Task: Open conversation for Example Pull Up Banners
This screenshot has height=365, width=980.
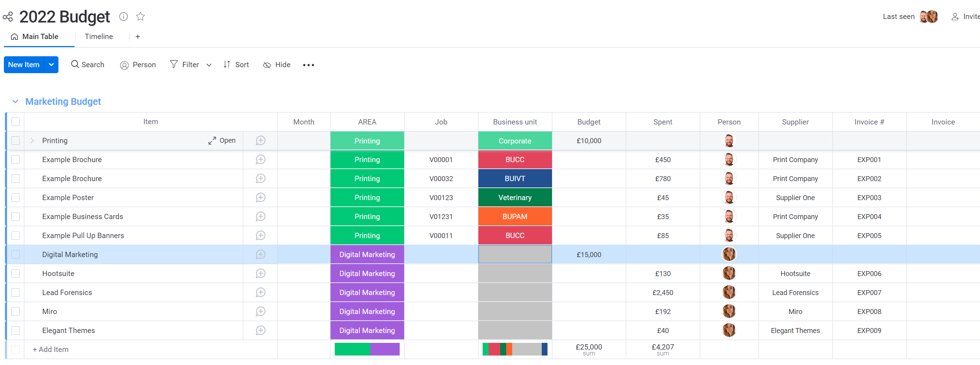Action: [x=260, y=236]
